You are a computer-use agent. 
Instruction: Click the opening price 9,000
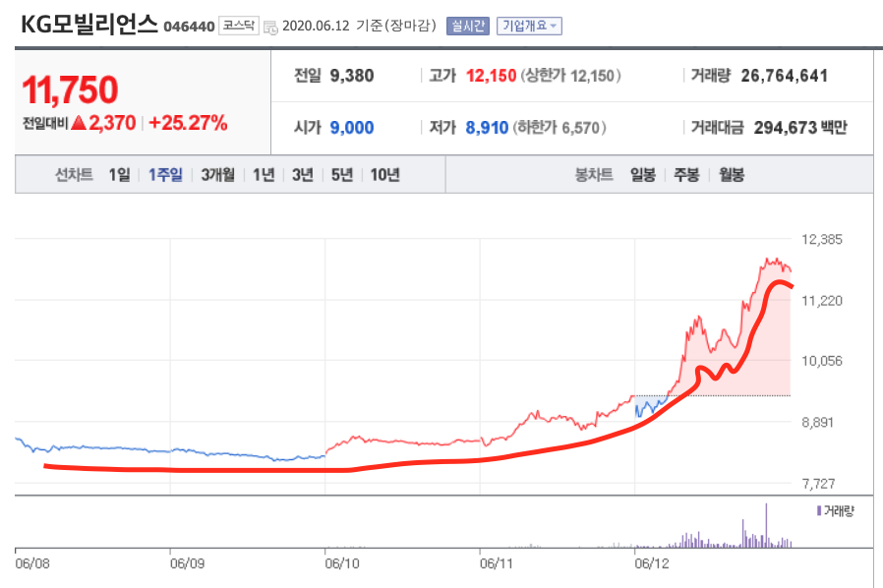pos(352,128)
